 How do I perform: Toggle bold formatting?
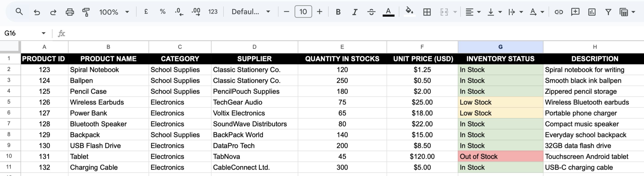(x=338, y=12)
